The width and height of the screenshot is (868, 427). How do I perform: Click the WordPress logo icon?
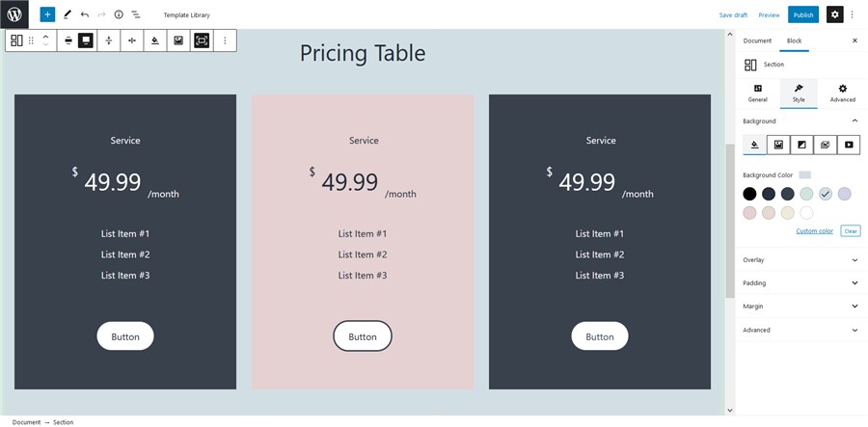coord(14,14)
